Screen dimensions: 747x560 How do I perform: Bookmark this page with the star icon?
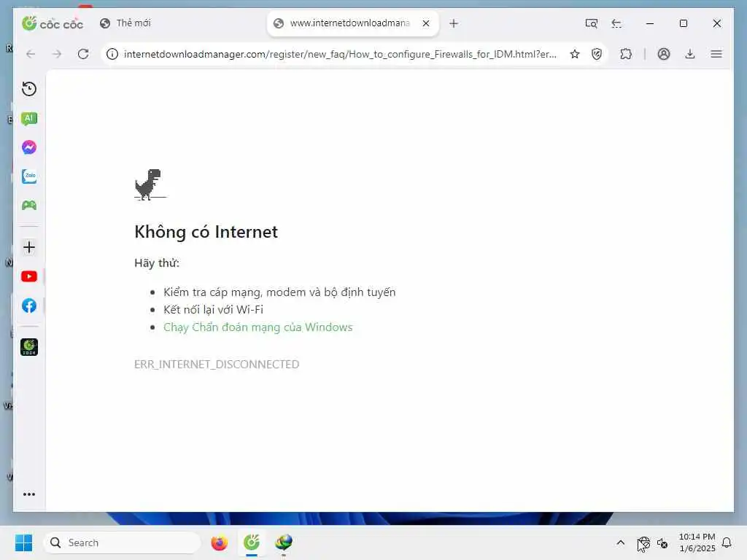coord(575,54)
